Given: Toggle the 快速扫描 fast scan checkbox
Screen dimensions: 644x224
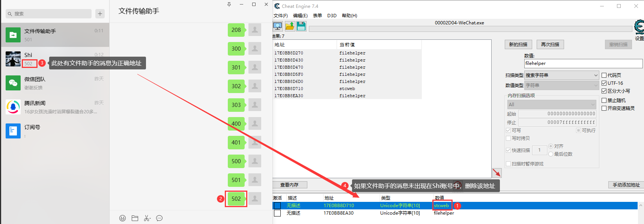Looking at the screenshot, I should point(509,150).
